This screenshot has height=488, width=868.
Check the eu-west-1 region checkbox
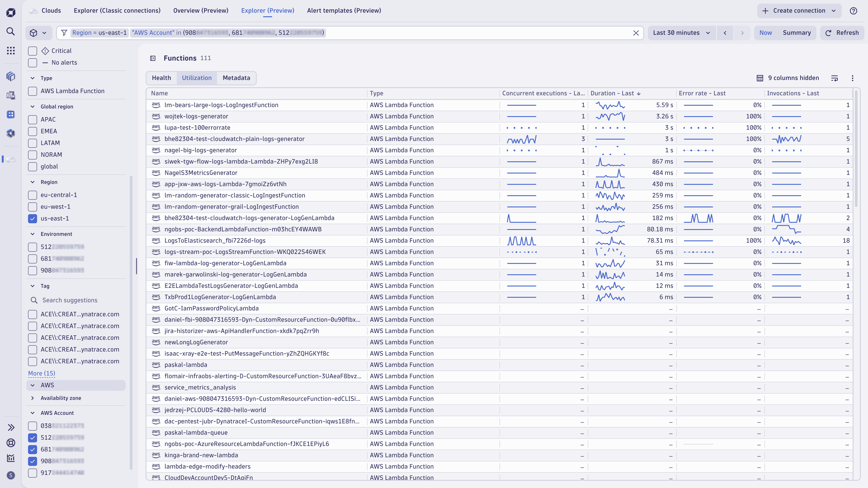32,207
